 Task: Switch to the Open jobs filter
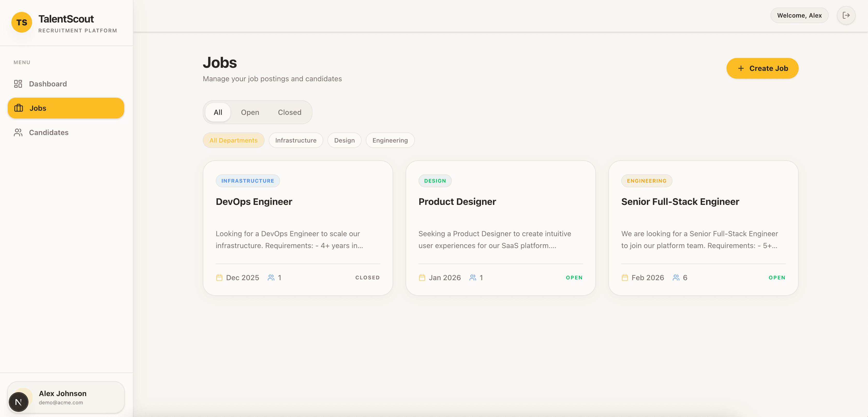[x=250, y=112]
